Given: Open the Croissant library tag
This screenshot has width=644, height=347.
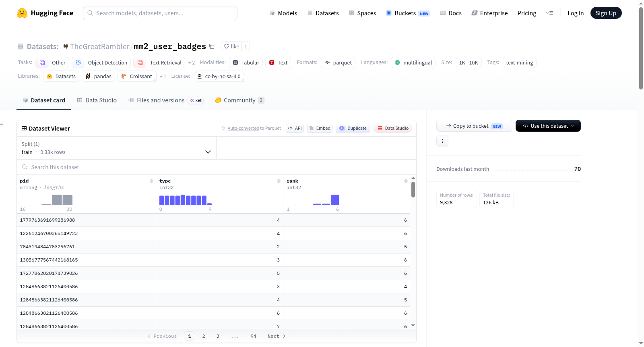Looking at the screenshot, I should point(136,76).
